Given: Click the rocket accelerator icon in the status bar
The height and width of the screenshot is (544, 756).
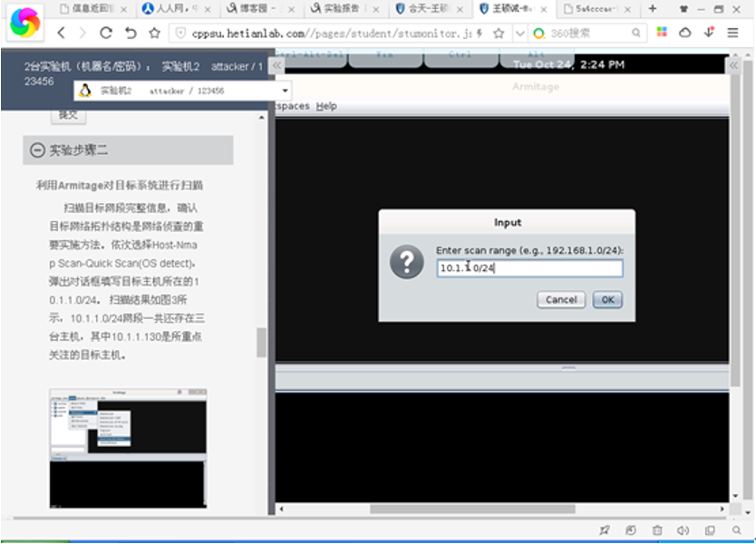Looking at the screenshot, I should click(604, 530).
